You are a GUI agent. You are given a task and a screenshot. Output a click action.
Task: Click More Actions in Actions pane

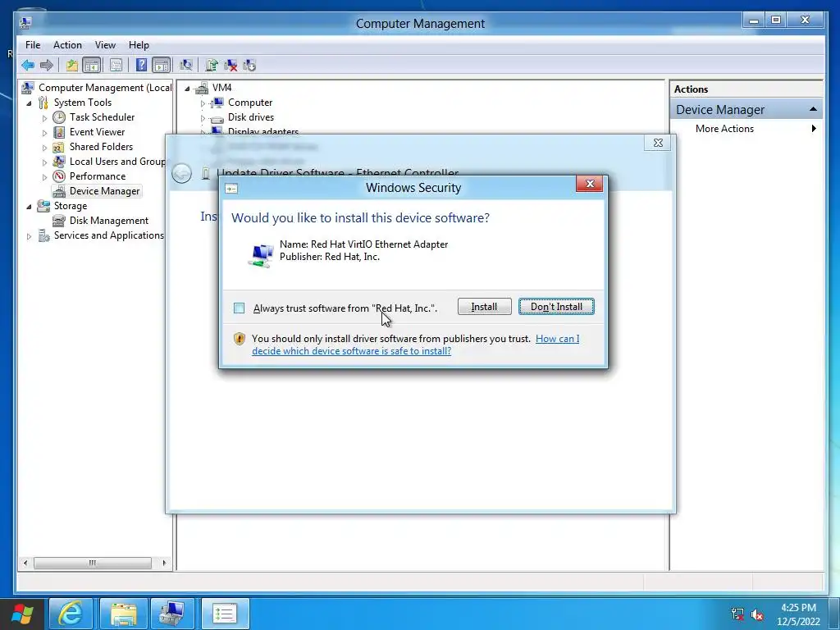(x=724, y=129)
